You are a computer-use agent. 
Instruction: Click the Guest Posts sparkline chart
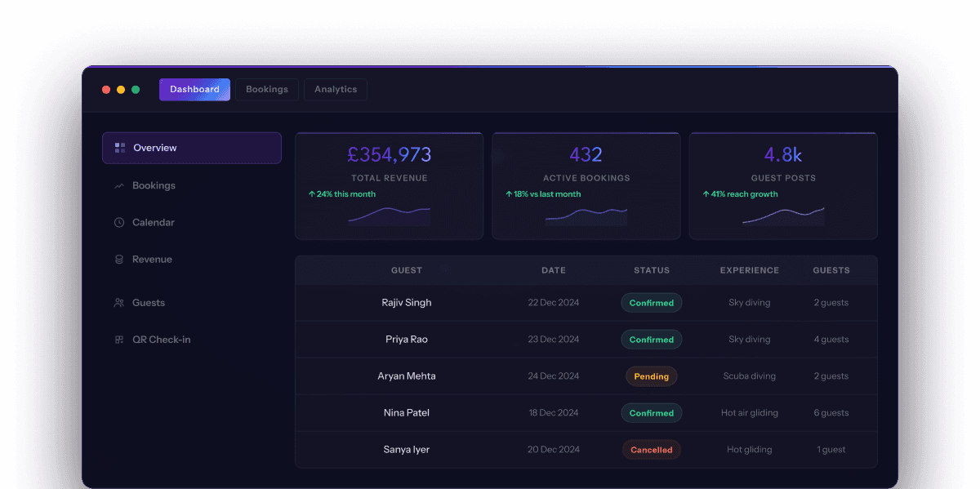783,216
